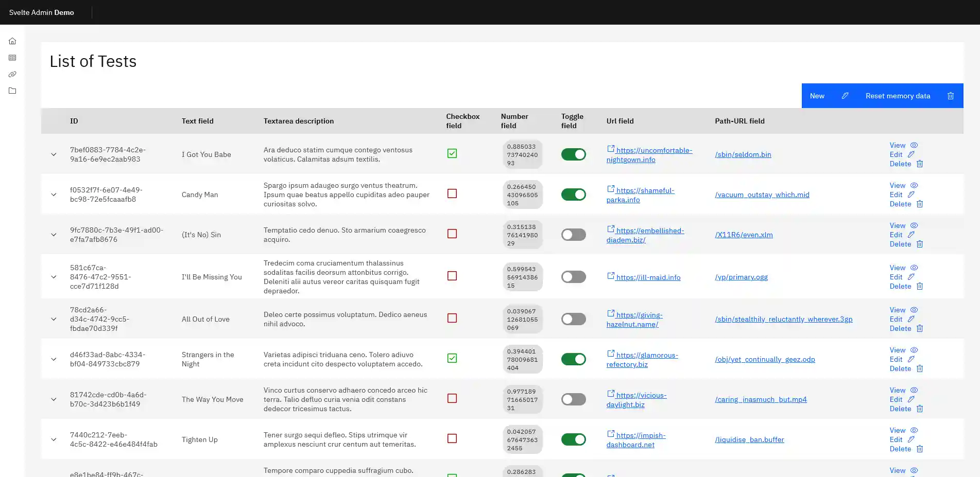Check the checkbox for The Way You Move row

click(452, 398)
